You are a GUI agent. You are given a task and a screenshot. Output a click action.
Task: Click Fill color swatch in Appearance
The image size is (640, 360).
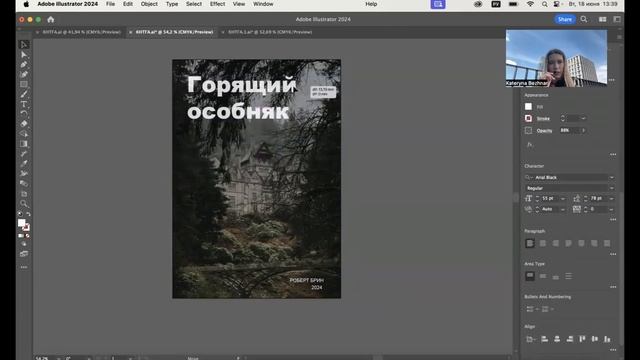coord(529,107)
